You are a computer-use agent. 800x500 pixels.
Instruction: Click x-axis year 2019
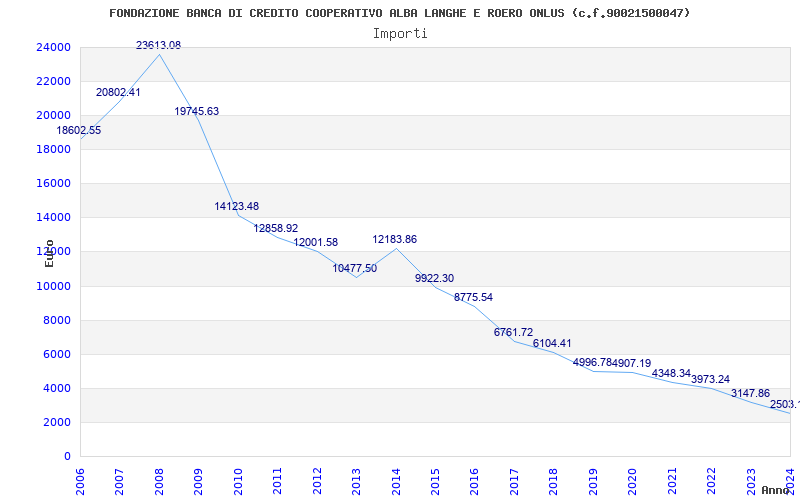[593, 482]
